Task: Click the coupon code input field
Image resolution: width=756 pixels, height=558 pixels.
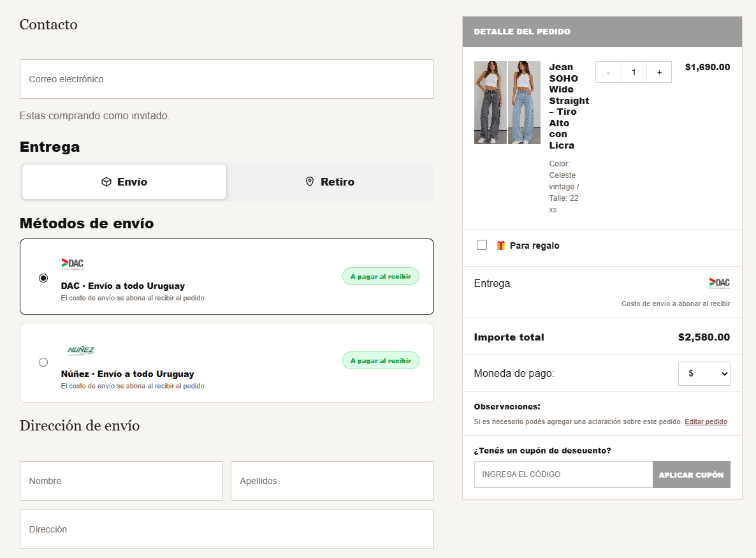Action: pos(563,474)
